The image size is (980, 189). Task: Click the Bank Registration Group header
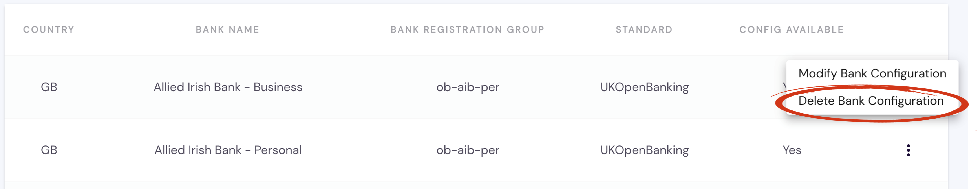click(x=467, y=30)
